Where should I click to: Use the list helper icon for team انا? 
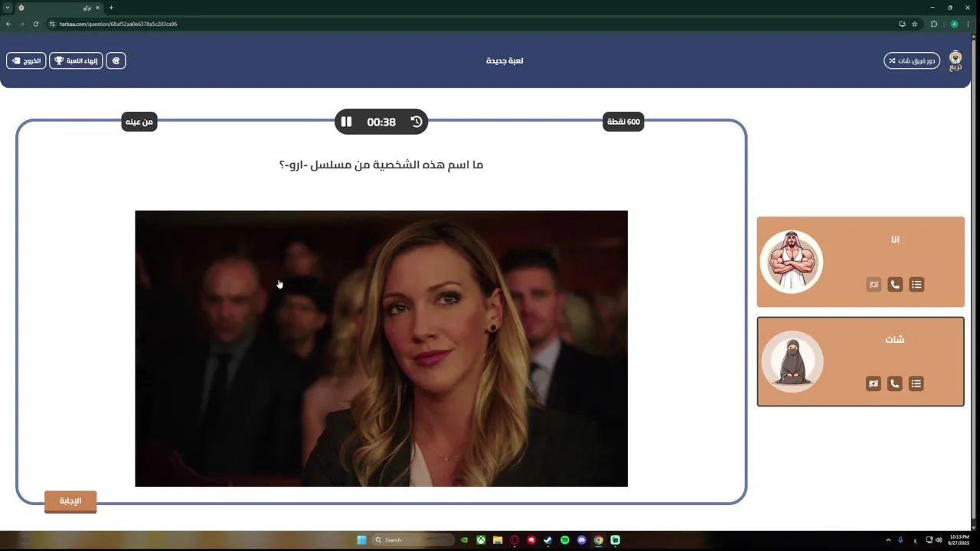point(916,285)
